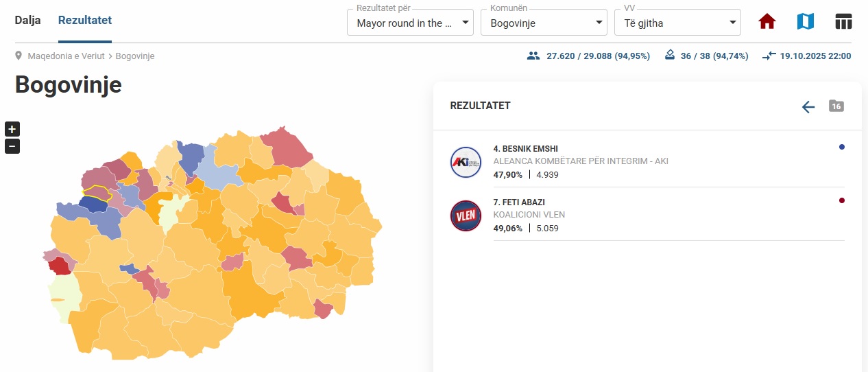This screenshot has height=372, width=868.
Task: Click the VLEN coalition logo
Action: (x=466, y=216)
